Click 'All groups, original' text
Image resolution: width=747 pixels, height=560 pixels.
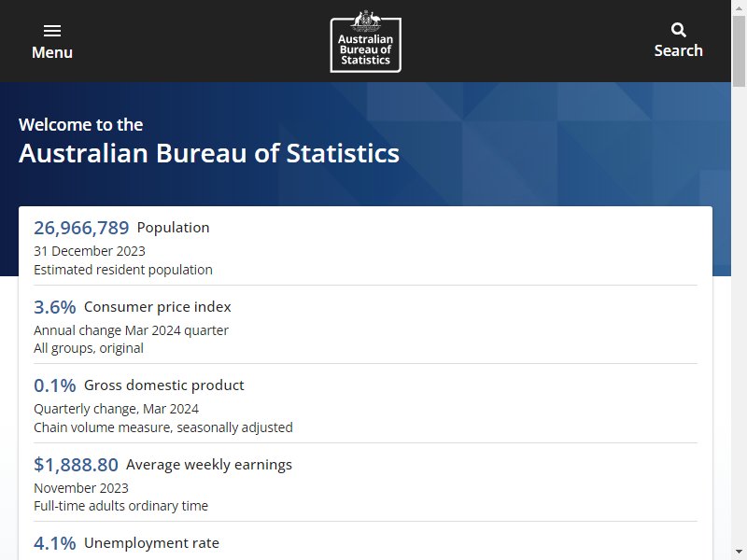coord(89,348)
